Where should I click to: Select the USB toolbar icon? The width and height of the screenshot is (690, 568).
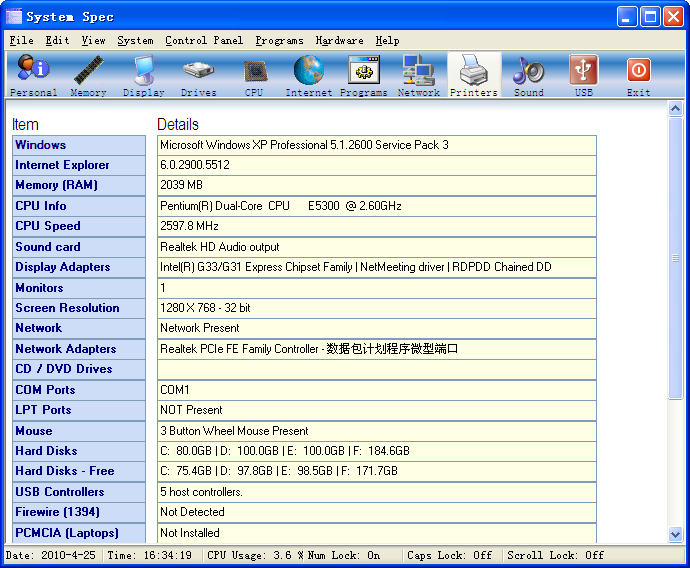pyautogui.click(x=584, y=75)
